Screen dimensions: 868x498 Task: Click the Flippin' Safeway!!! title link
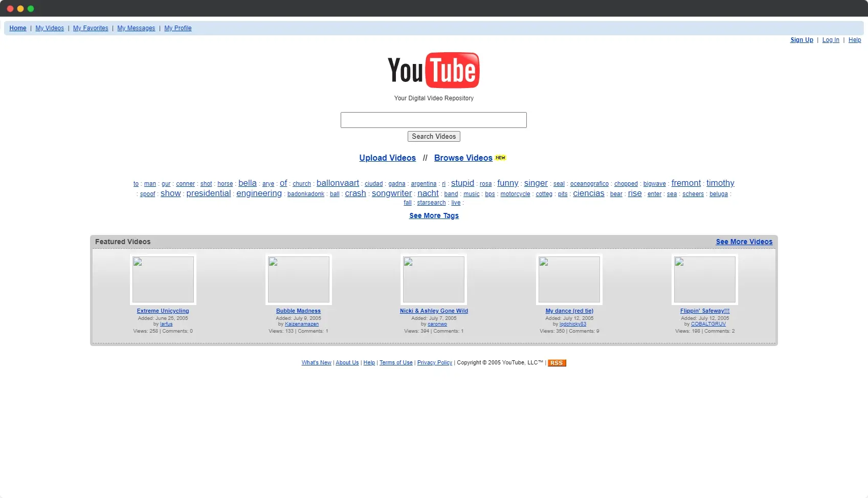coord(705,311)
